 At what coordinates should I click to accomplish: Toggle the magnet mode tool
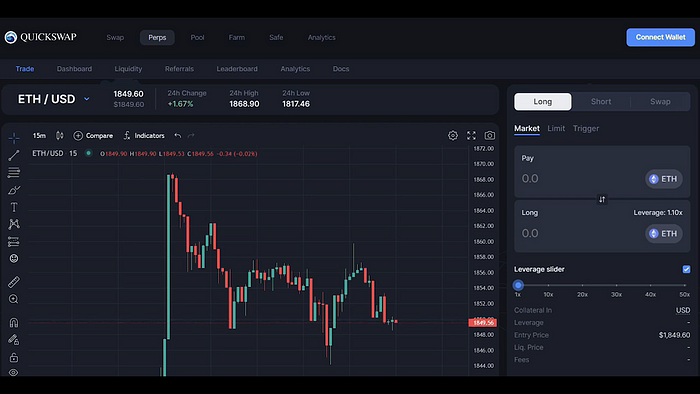click(x=14, y=323)
